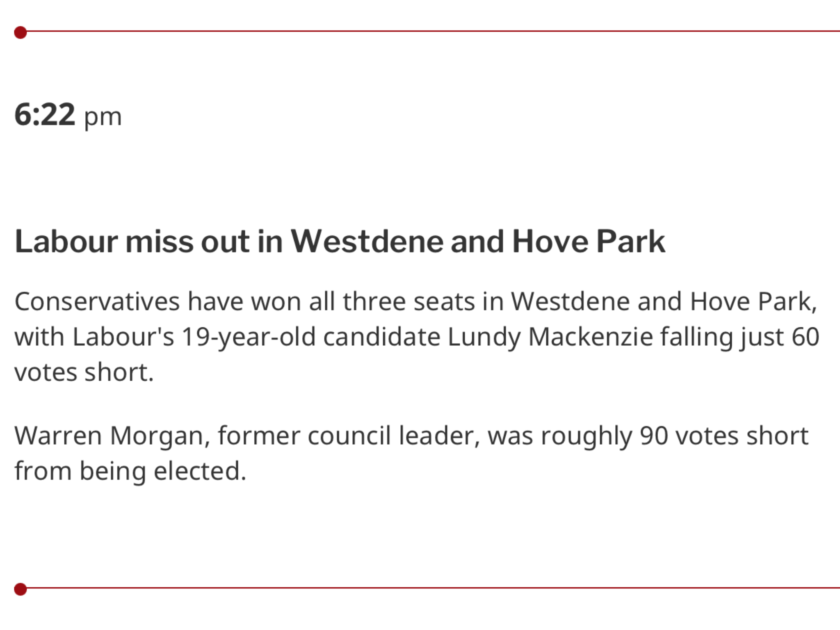The width and height of the screenshot is (840, 630).
Task: Open the headline "Labour miss out in Westdene and Hove Park"
Action: 340,242
